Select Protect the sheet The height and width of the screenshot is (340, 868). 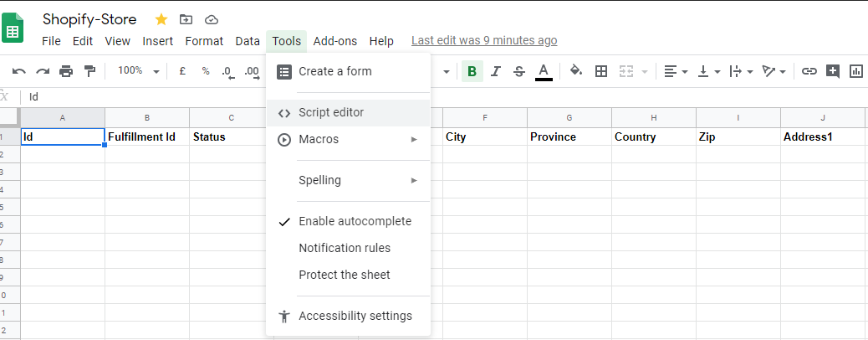tap(348, 275)
